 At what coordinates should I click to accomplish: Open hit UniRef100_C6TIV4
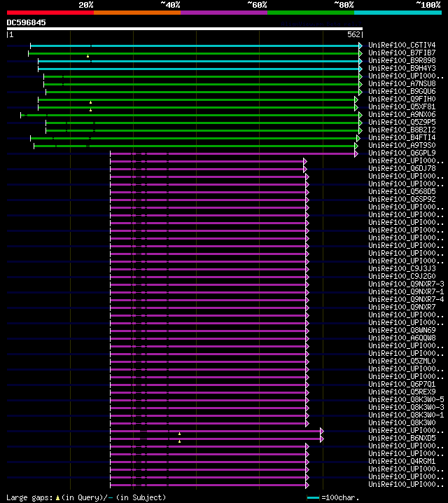coord(402,45)
